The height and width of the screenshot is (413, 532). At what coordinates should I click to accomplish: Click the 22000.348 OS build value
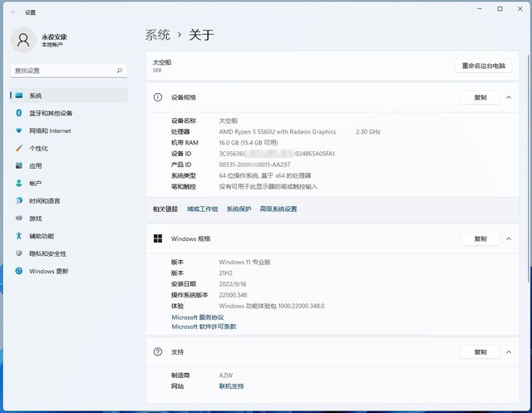tap(233, 295)
